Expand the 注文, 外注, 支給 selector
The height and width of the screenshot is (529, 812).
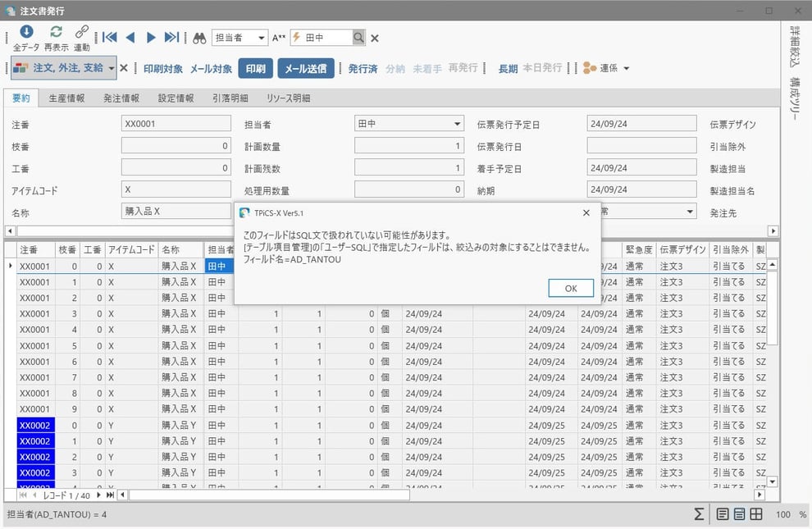tap(111, 69)
